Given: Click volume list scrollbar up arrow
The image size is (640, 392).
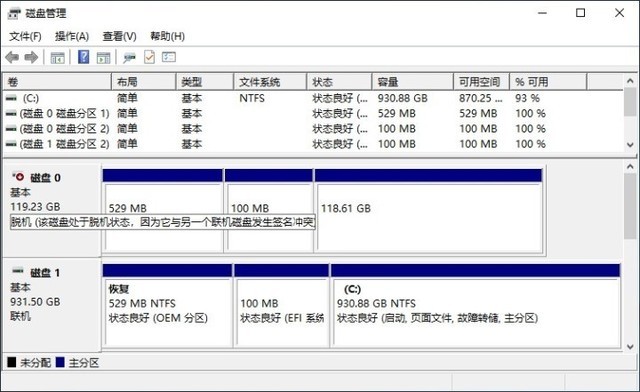Looking at the screenshot, I should click(630, 81).
